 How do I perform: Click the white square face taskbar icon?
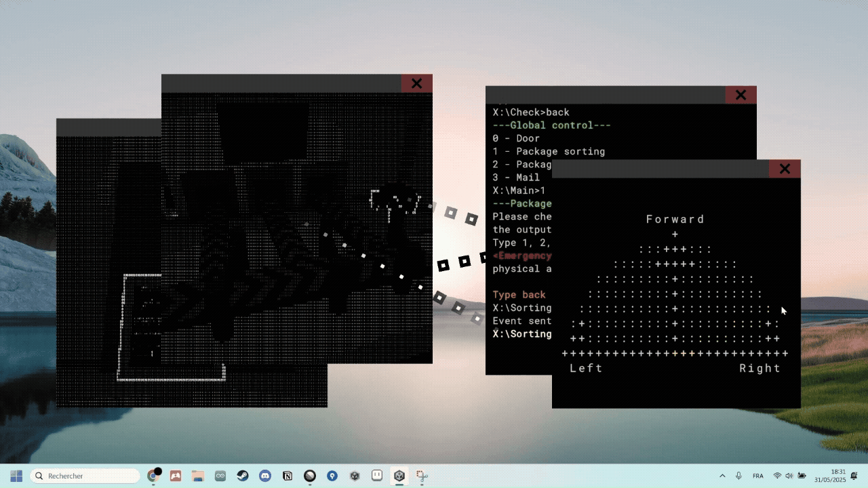click(377, 476)
